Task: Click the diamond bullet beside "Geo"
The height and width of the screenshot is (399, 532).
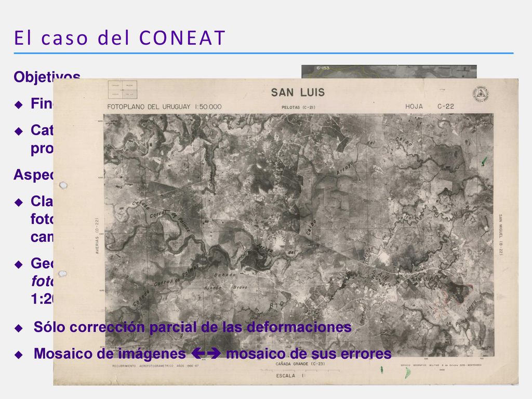Action: point(19,264)
